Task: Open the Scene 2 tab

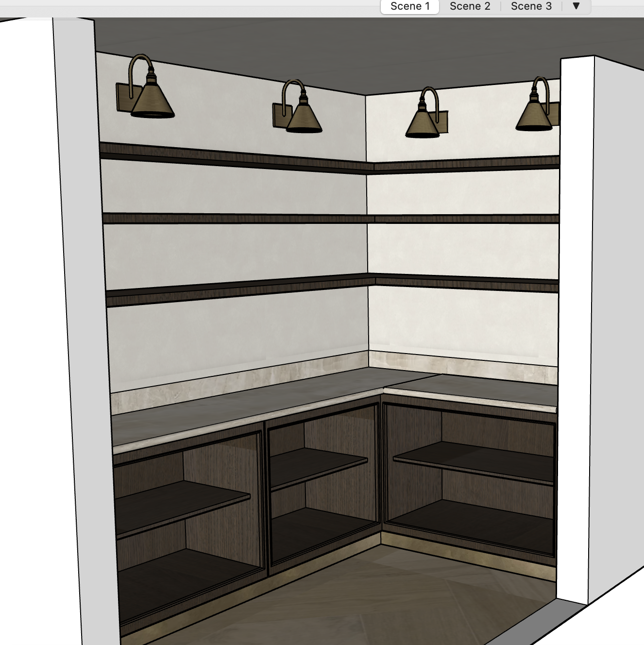Action: coord(470,6)
